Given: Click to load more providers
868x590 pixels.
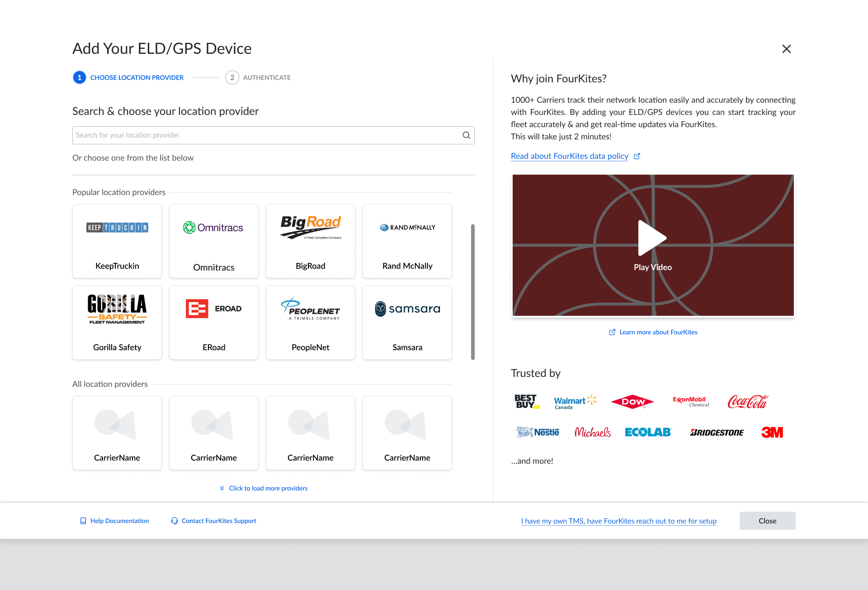Looking at the screenshot, I should pyautogui.click(x=268, y=488).
